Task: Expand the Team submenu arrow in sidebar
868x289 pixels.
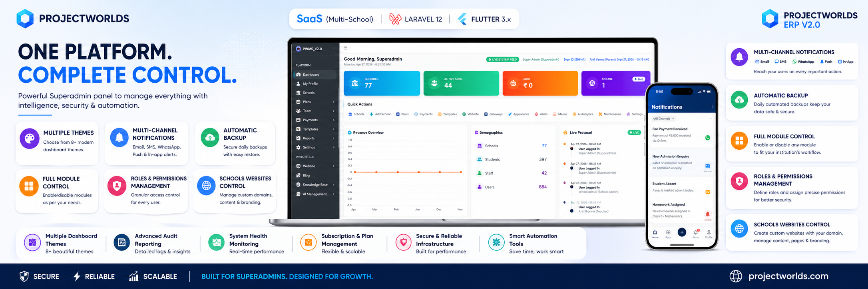Action: (334, 111)
